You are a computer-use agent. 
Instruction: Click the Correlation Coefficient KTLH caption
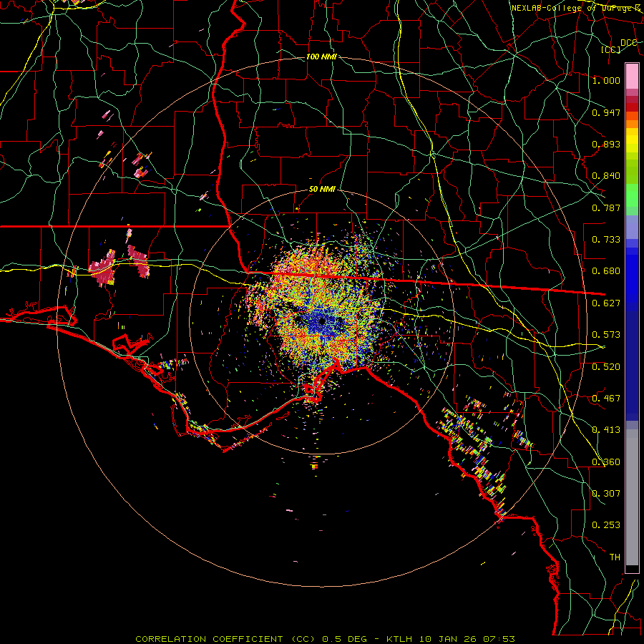325,639
